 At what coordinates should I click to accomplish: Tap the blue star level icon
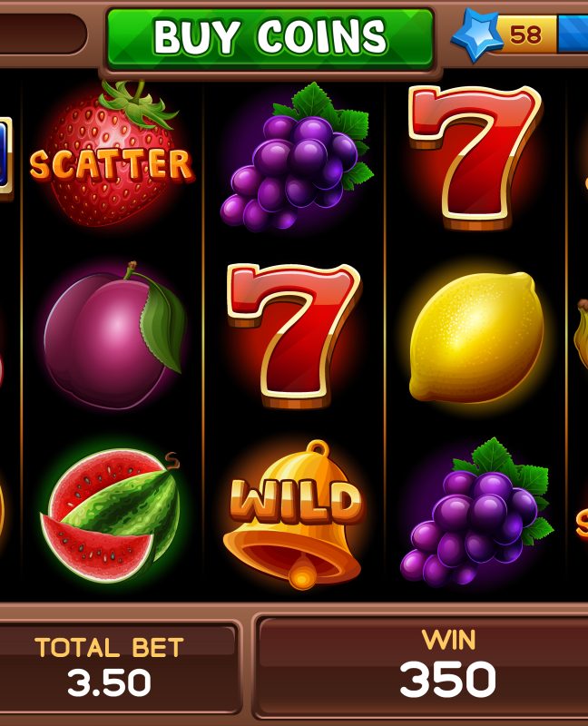477,34
